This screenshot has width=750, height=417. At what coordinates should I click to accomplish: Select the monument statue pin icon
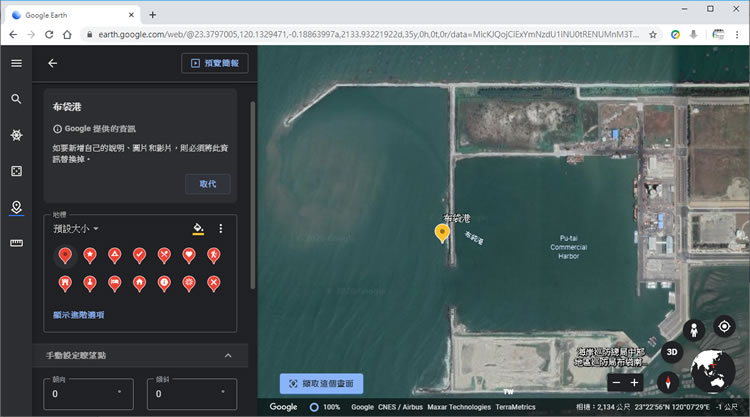(x=90, y=283)
